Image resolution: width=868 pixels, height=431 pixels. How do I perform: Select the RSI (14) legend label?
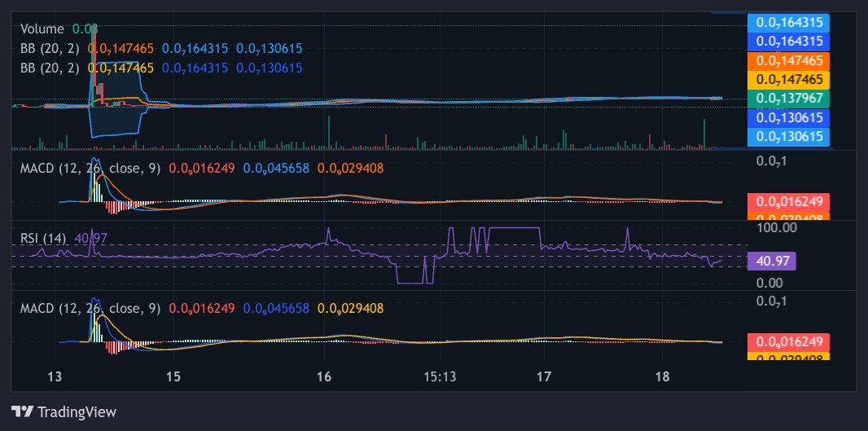point(43,238)
